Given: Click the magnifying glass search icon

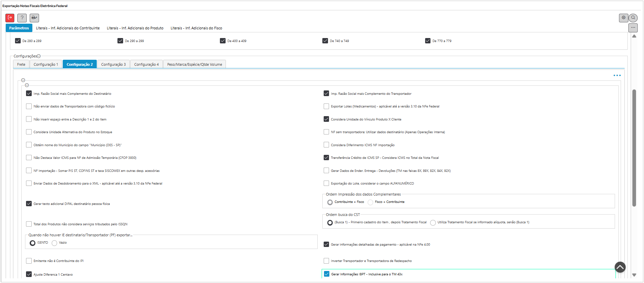Looking at the screenshot, I should 633,18.
